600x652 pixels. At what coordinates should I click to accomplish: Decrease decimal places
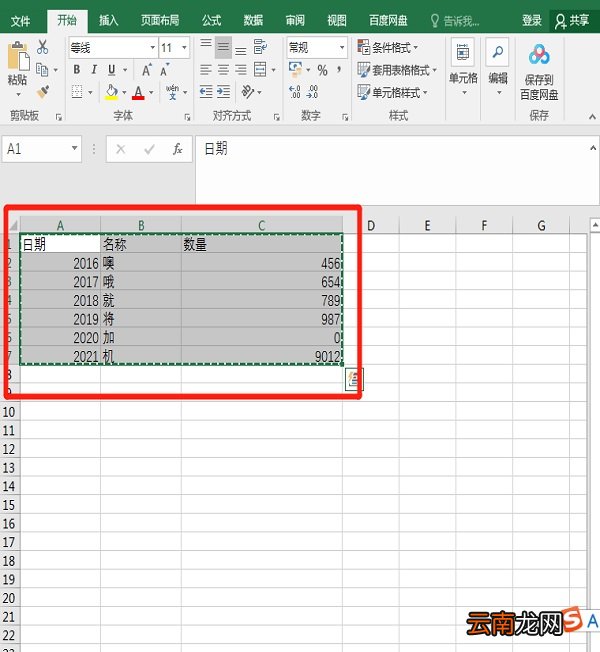312,92
